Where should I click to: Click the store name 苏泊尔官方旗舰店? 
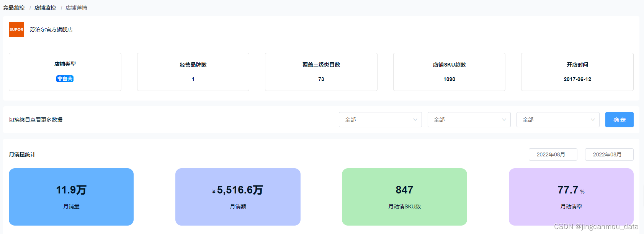tap(51, 29)
